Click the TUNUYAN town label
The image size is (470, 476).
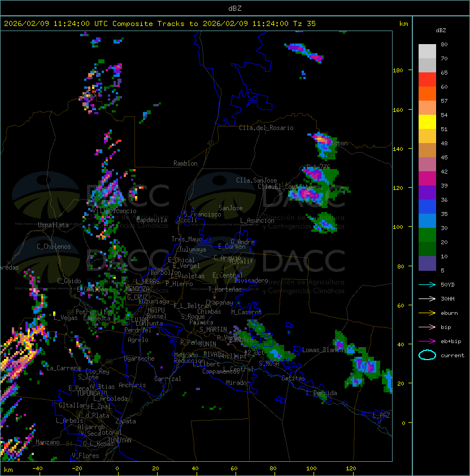[120, 440]
